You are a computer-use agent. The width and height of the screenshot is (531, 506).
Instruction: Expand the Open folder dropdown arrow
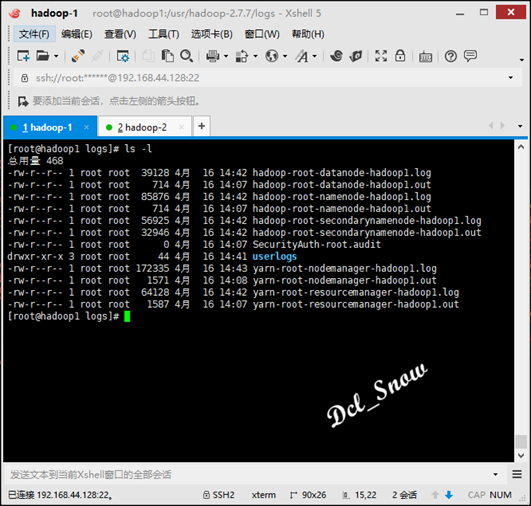click(56, 56)
